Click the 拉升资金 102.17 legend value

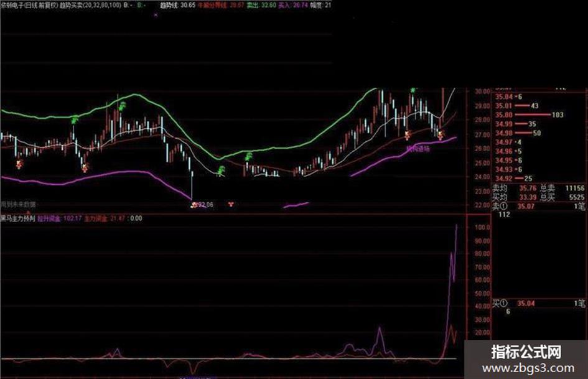(59, 218)
